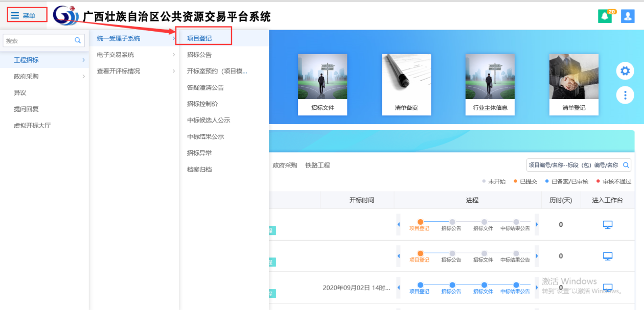Focus the sidebar 搜索 input field

pos(38,41)
